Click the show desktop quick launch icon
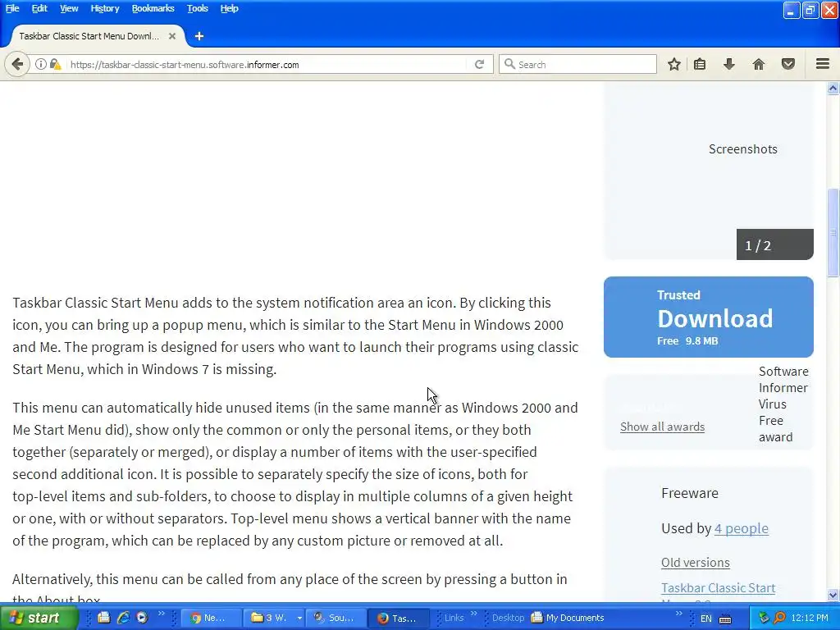Screen dimensions: 840x630 point(104,618)
